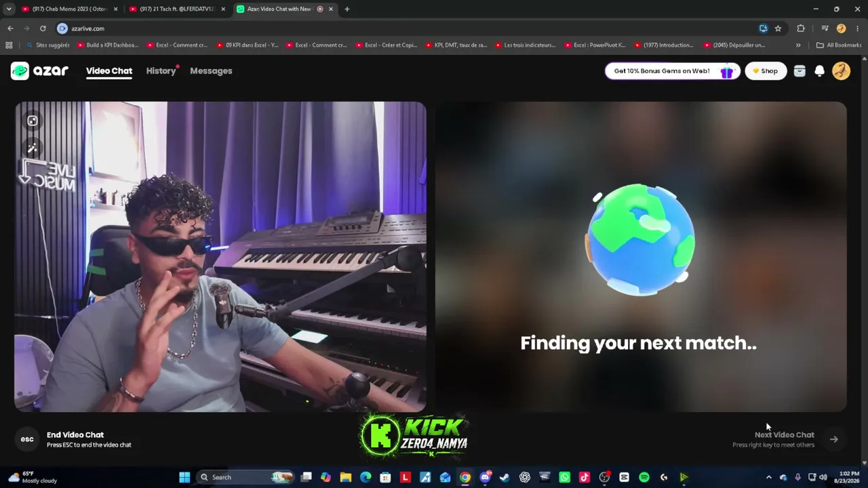Image resolution: width=868 pixels, height=488 pixels.
Task: Open CapCut from the taskbar
Action: pos(625,477)
